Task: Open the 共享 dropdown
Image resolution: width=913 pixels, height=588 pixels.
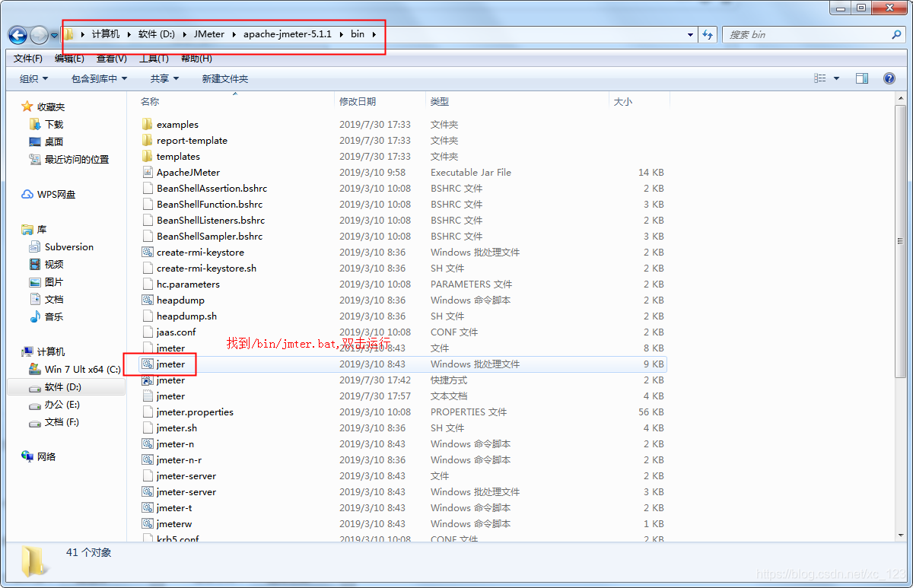Action: click(164, 78)
